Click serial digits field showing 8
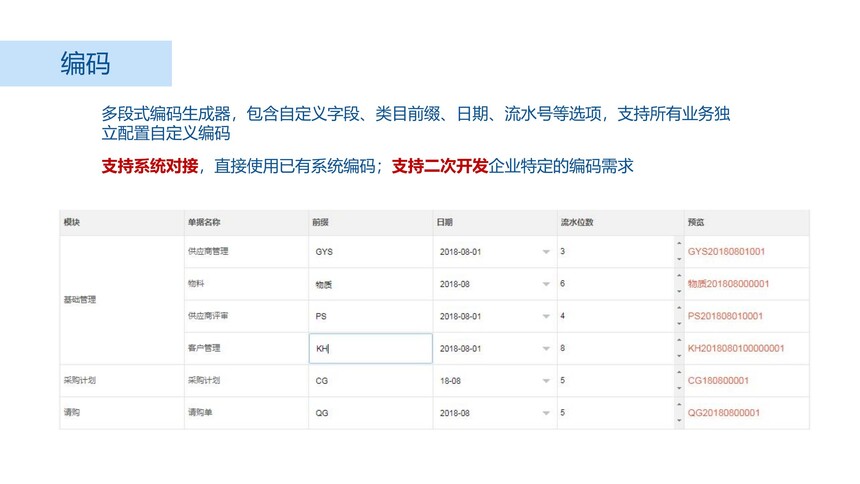This screenshot has width=860, height=484. (616, 348)
